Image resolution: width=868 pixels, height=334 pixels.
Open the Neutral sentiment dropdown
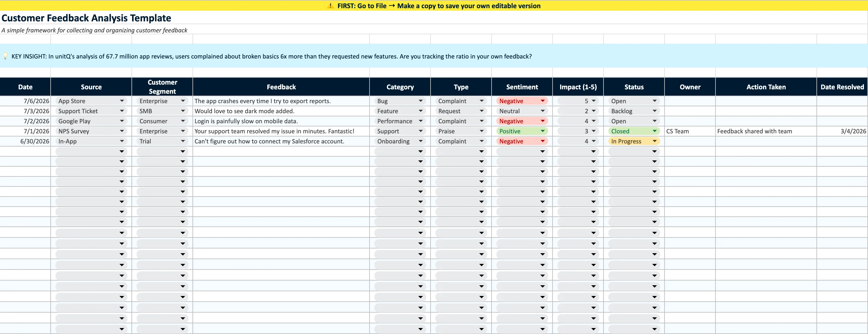522,111
